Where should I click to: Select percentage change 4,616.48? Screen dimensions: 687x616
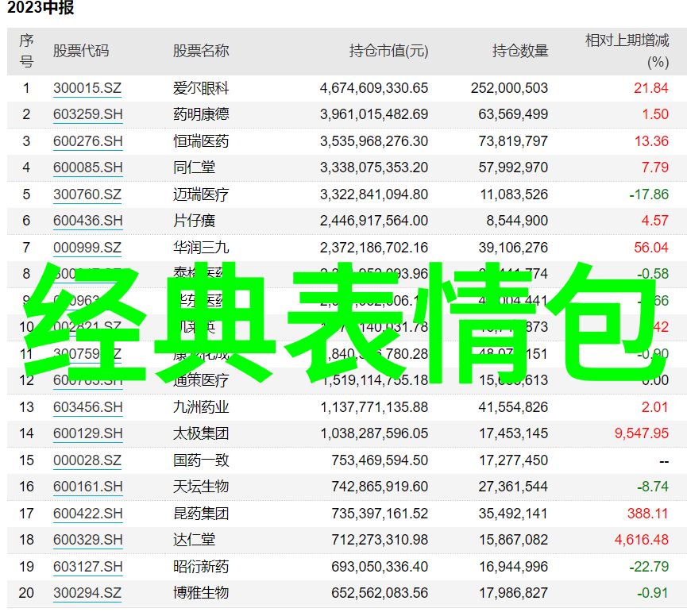point(642,540)
